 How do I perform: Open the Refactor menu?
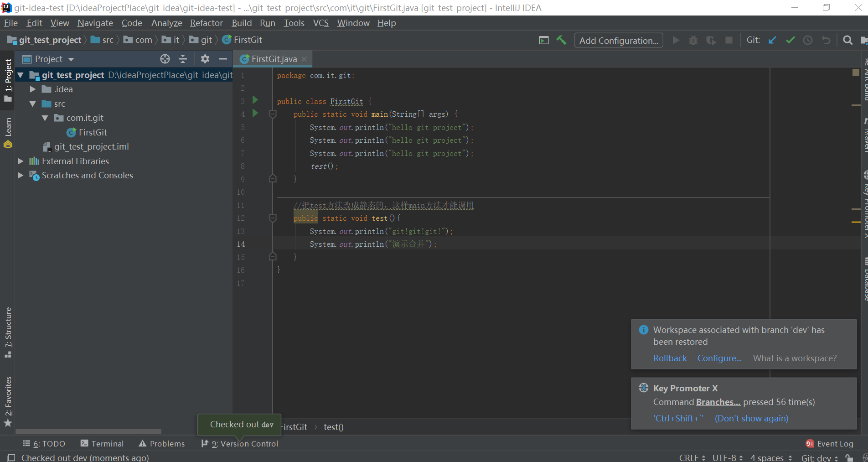click(206, 23)
